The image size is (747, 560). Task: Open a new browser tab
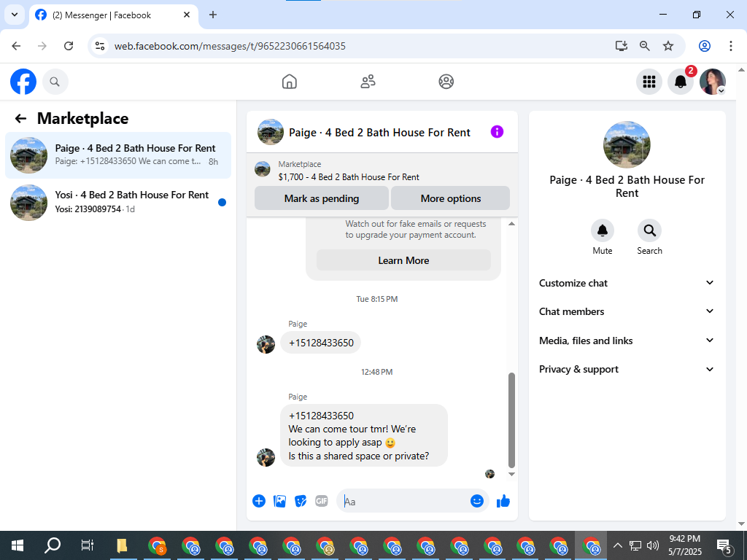[213, 15]
